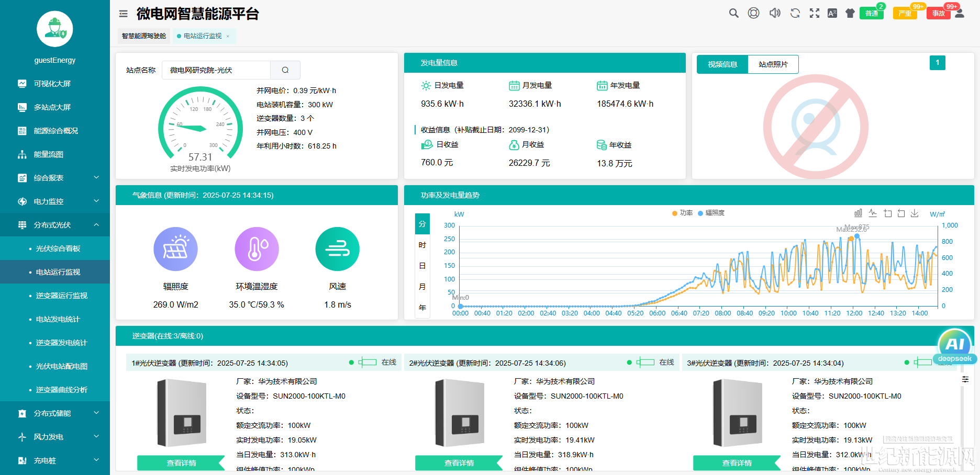Click the fullscreen icon in top toolbar
The height and width of the screenshot is (475, 980).
coord(814,13)
